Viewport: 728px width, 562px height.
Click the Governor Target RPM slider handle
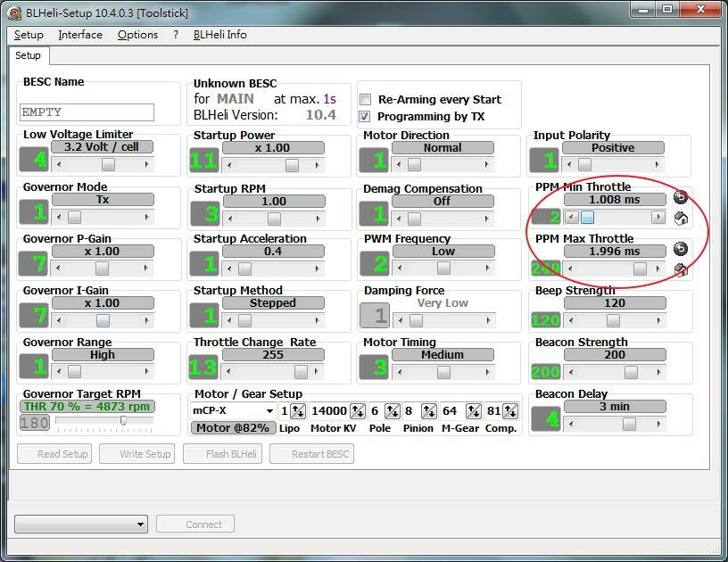pos(123,421)
